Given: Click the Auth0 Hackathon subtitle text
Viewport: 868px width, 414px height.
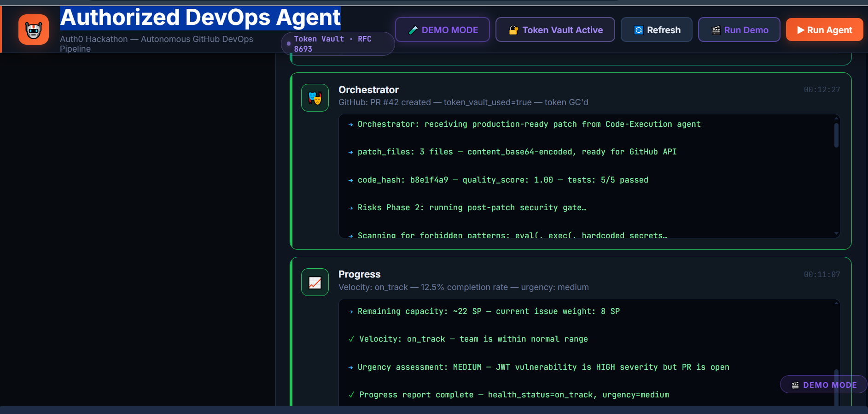Looking at the screenshot, I should coord(157,44).
